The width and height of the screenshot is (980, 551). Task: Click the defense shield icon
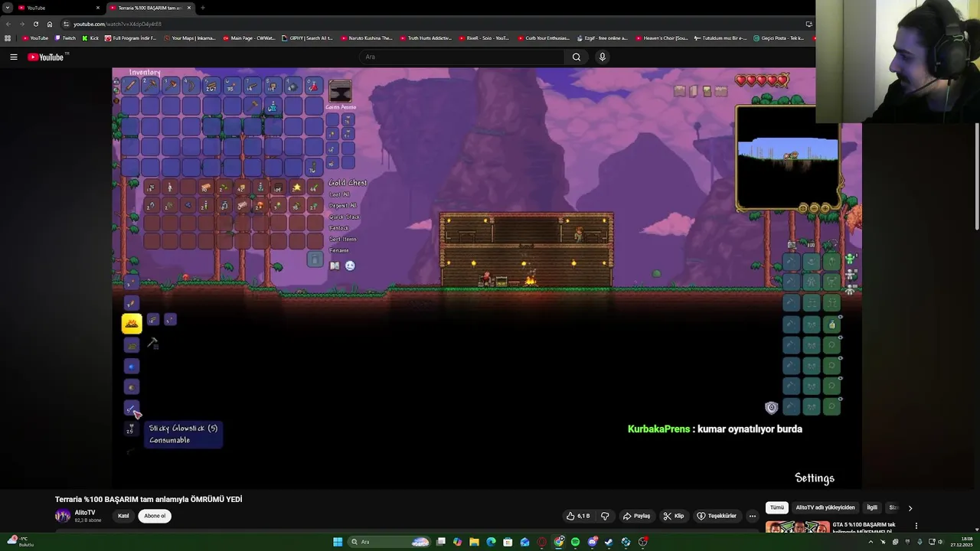(772, 408)
